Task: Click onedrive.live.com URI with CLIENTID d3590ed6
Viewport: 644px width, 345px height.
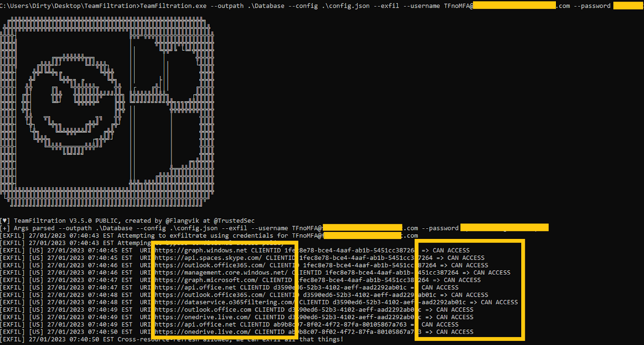Action: pos(203,317)
